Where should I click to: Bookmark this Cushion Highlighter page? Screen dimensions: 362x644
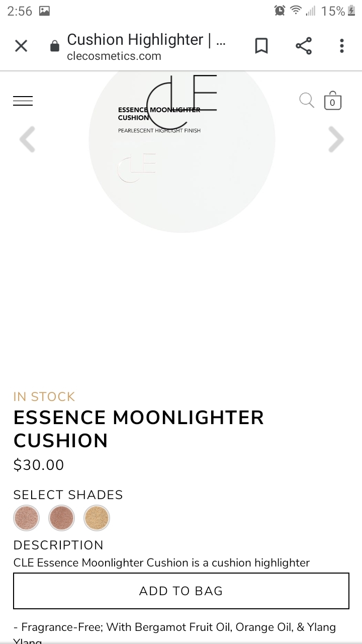[261, 46]
